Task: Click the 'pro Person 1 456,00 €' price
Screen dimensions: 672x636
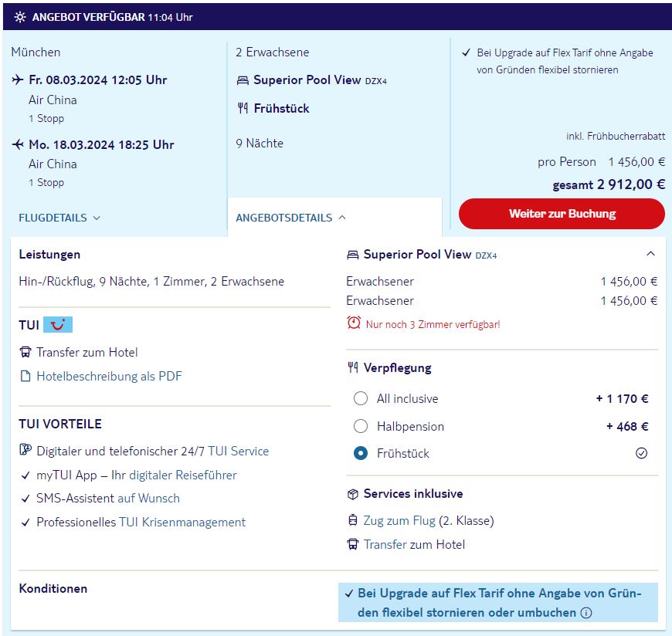Action: [601, 162]
